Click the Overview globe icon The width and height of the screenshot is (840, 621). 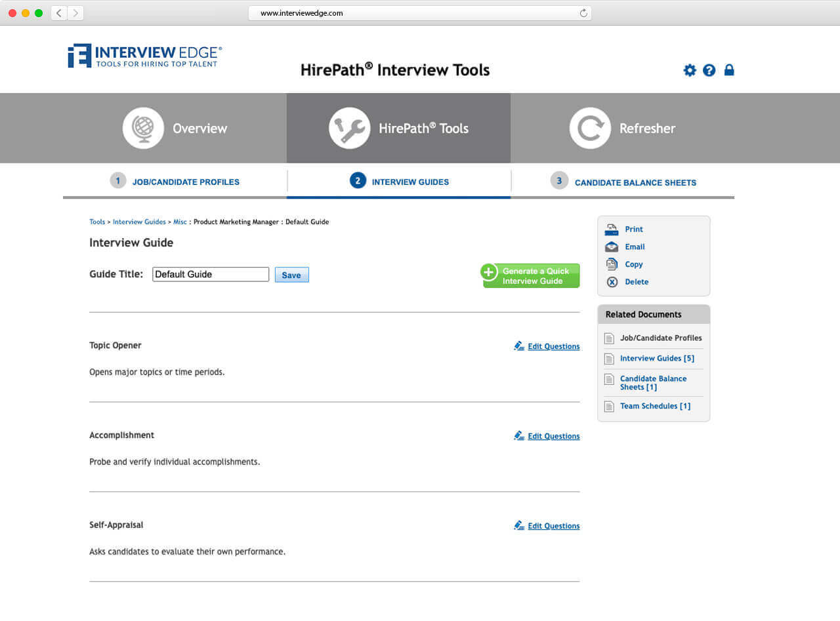[x=143, y=128]
